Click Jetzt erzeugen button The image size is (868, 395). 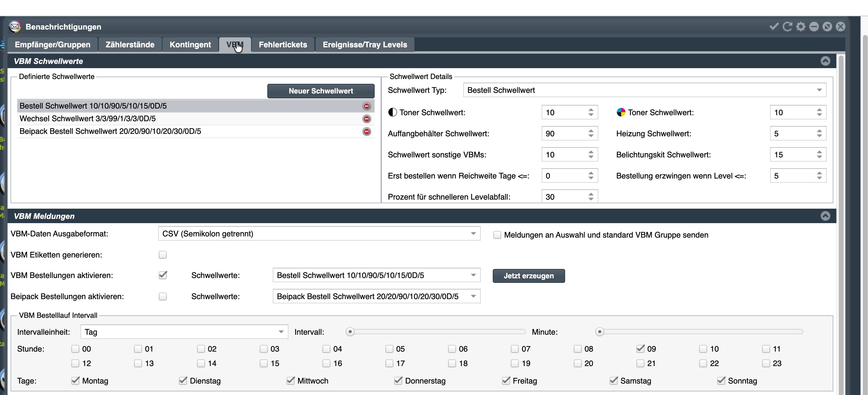(x=529, y=276)
